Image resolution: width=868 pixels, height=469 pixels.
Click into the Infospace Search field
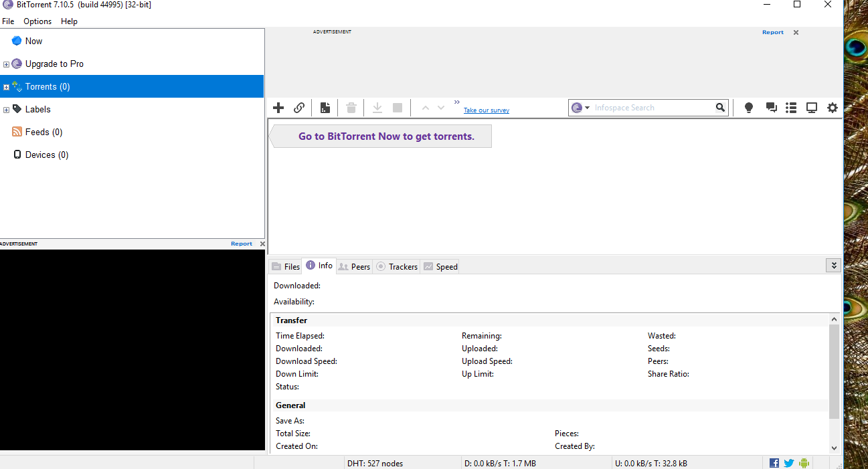point(649,108)
